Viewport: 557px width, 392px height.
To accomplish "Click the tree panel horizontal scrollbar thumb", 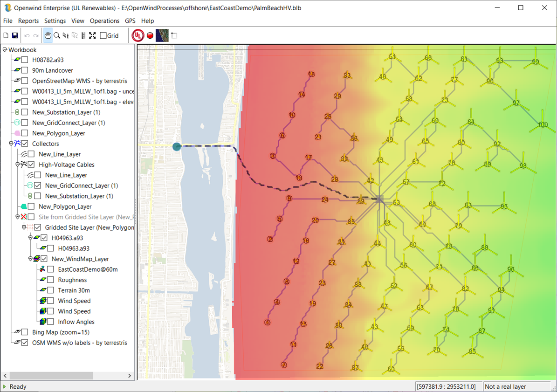I will pyautogui.click(x=51, y=375).
